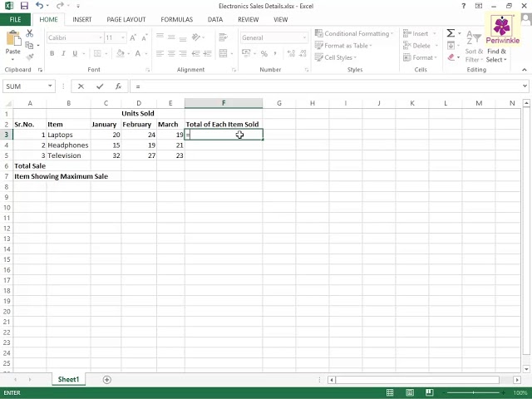532x399 pixels.
Task: Click the zoom slider in status bar
Action: tap(473, 392)
